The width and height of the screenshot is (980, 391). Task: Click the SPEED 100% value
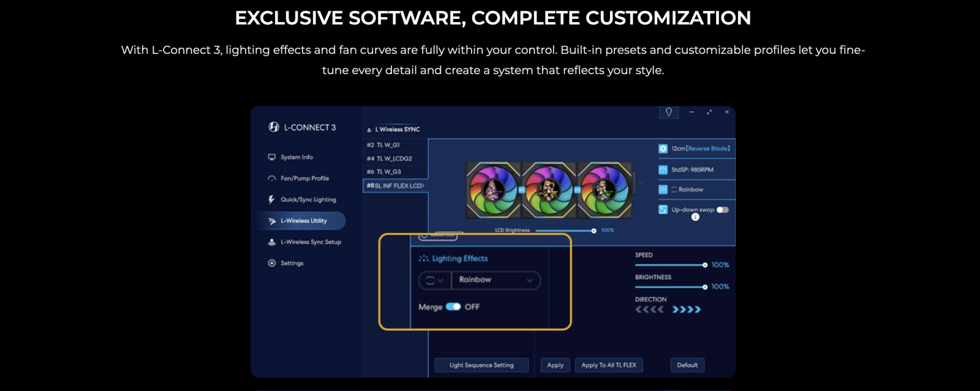[x=720, y=265]
